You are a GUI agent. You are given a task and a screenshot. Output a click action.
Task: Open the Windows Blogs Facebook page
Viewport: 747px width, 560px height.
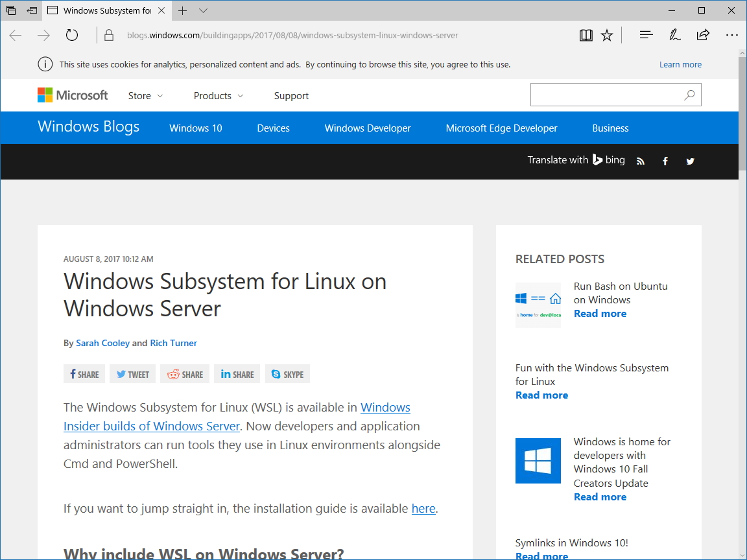pos(665,161)
